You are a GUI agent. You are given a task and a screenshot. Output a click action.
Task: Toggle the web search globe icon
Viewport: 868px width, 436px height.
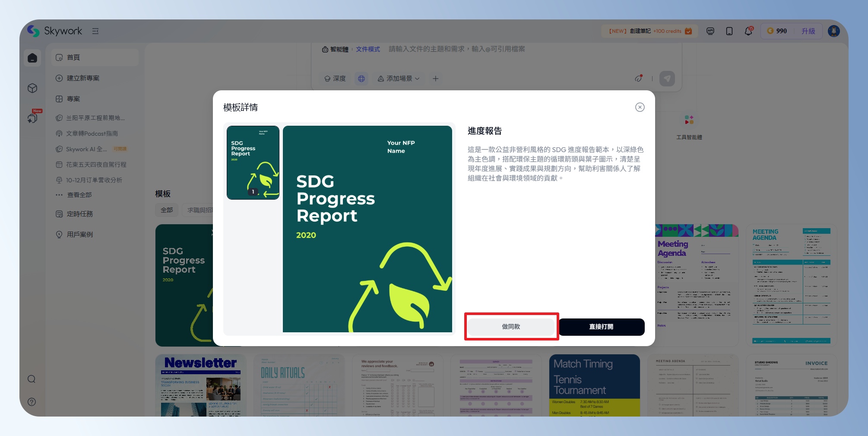click(x=361, y=79)
